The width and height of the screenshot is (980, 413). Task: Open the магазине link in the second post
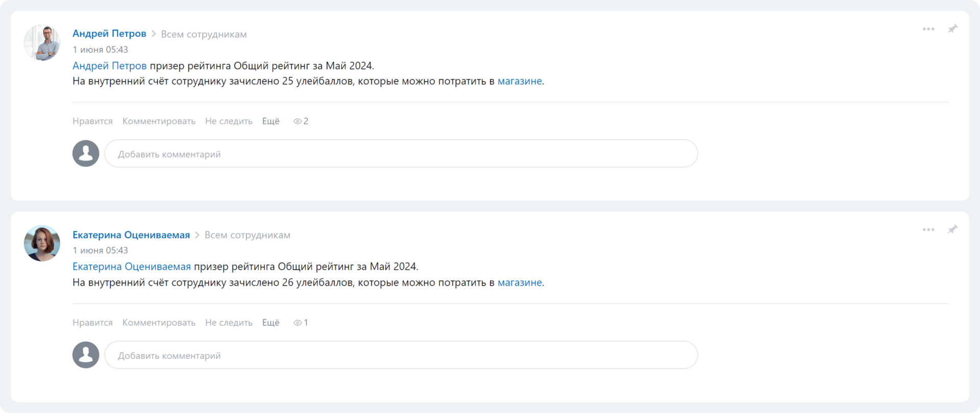[520, 282]
